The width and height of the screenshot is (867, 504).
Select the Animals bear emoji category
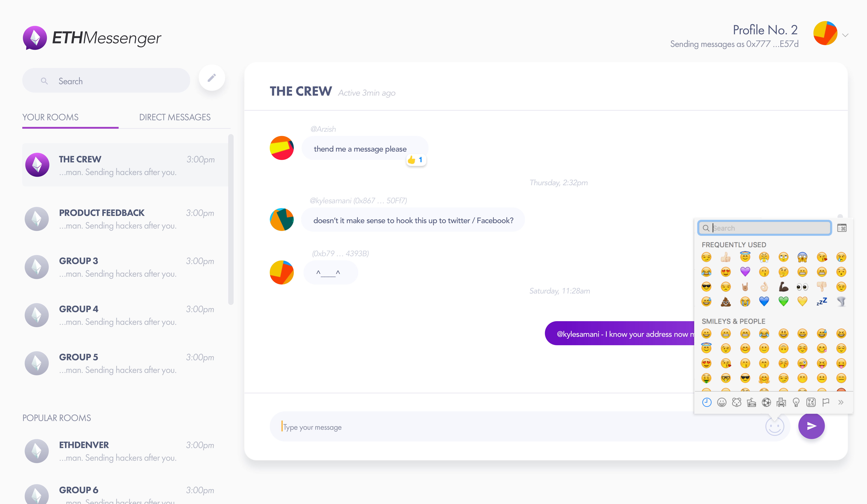737,402
